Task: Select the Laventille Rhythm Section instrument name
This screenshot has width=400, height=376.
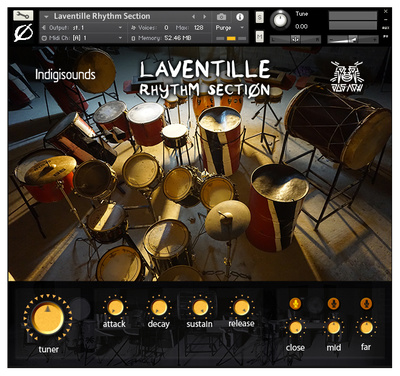Action: [x=102, y=16]
